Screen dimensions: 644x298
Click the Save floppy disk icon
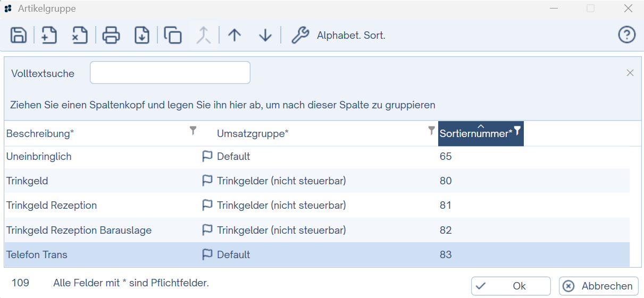19,36
